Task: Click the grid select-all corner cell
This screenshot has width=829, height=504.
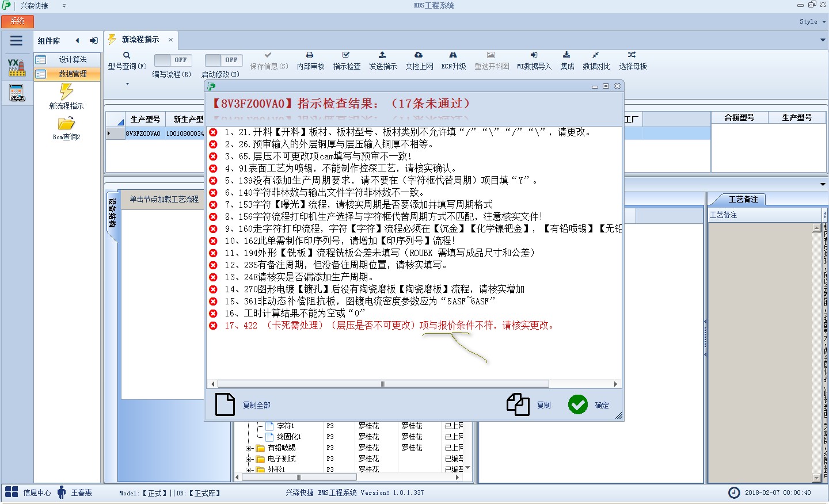Action: click(x=115, y=119)
